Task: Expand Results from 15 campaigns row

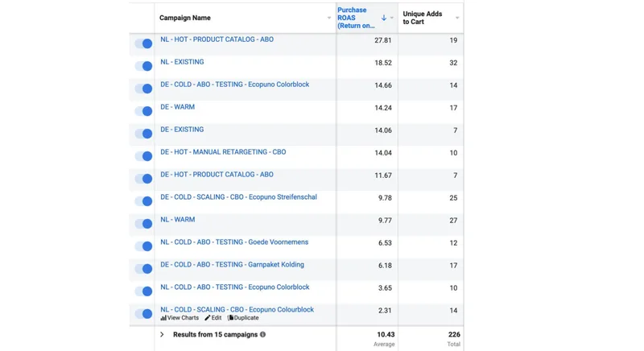Action: coord(162,335)
